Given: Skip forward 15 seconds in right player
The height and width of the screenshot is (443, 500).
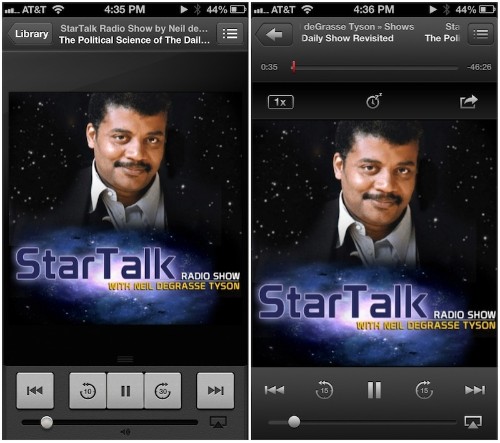Looking at the screenshot, I should tap(424, 389).
